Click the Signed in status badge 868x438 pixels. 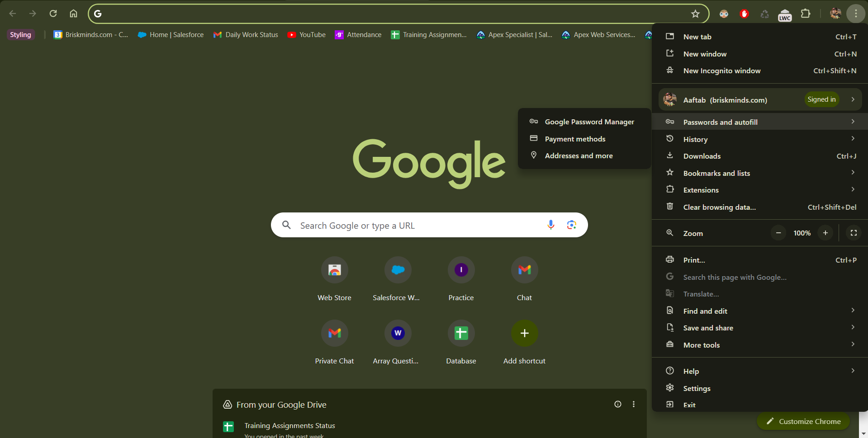(x=821, y=99)
